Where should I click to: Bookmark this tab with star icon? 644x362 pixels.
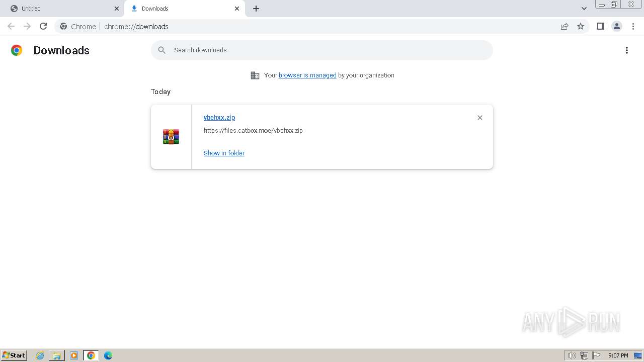tap(581, 26)
